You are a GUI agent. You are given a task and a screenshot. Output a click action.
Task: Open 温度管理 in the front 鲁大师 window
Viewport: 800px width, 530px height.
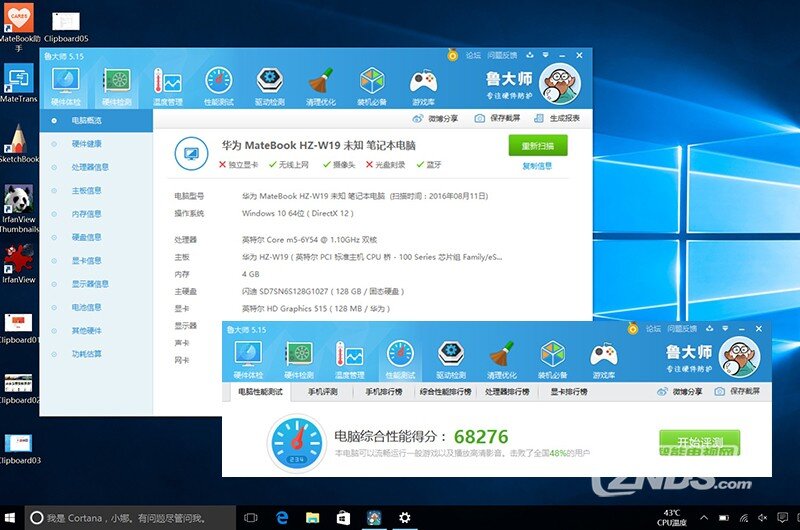[x=349, y=360]
